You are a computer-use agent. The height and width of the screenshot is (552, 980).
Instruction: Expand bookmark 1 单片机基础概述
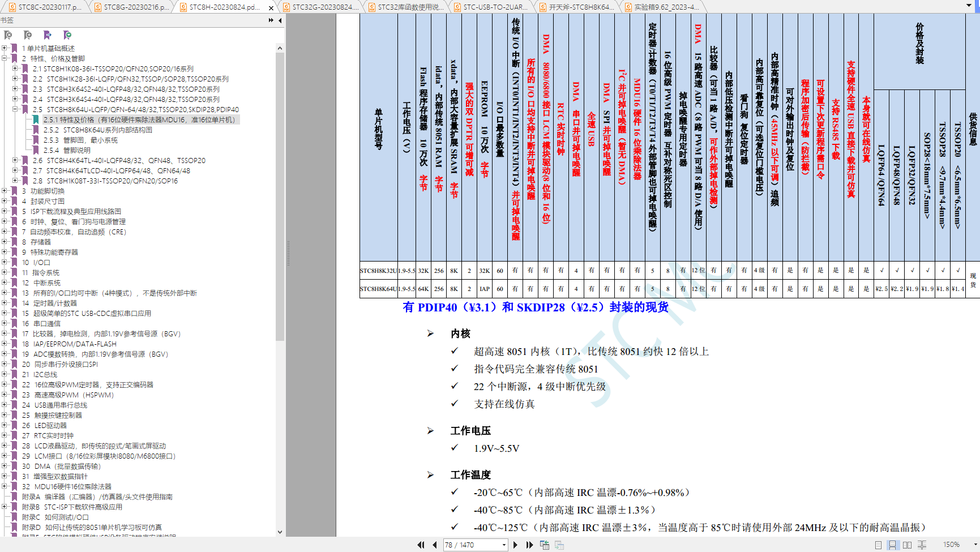[5, 48]
